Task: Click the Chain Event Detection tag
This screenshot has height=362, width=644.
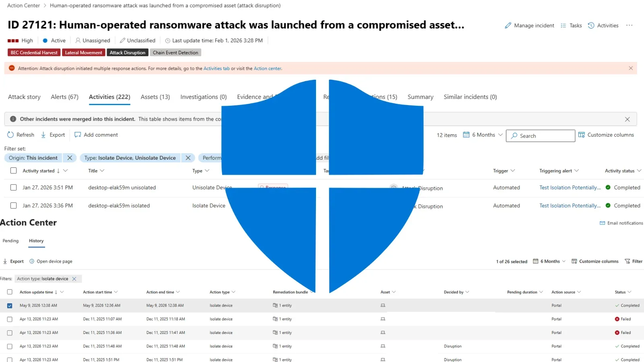Action: click(175, 53)
